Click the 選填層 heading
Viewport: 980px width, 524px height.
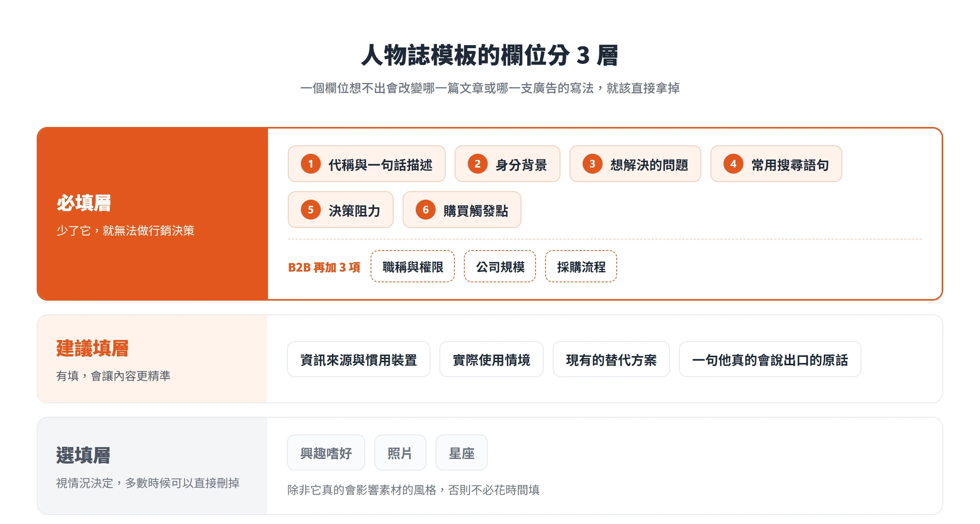coord(83,455)
